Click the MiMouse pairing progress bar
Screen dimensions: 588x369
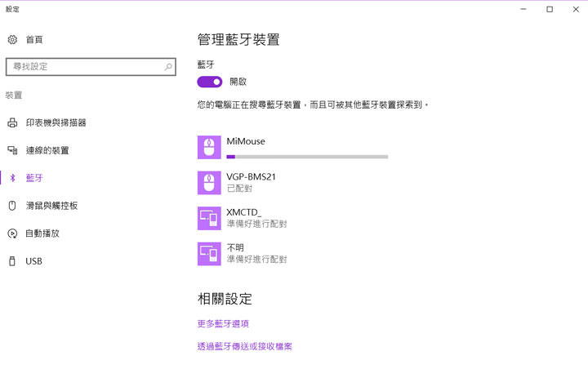[307, 156]
